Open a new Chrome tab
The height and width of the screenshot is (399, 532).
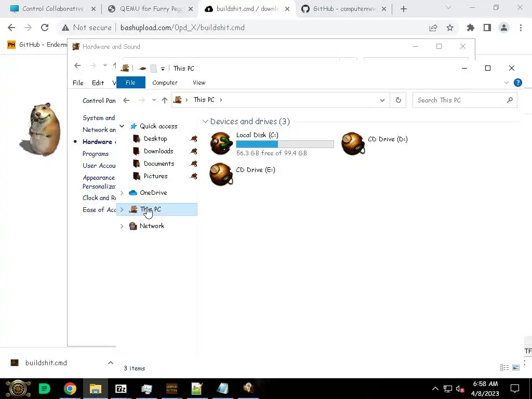403,9
